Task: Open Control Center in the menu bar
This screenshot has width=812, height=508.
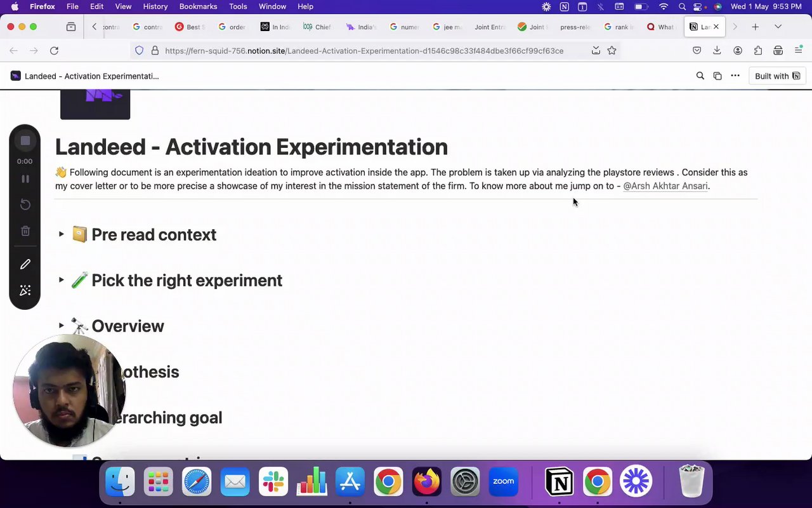Action: click(699, 6)
